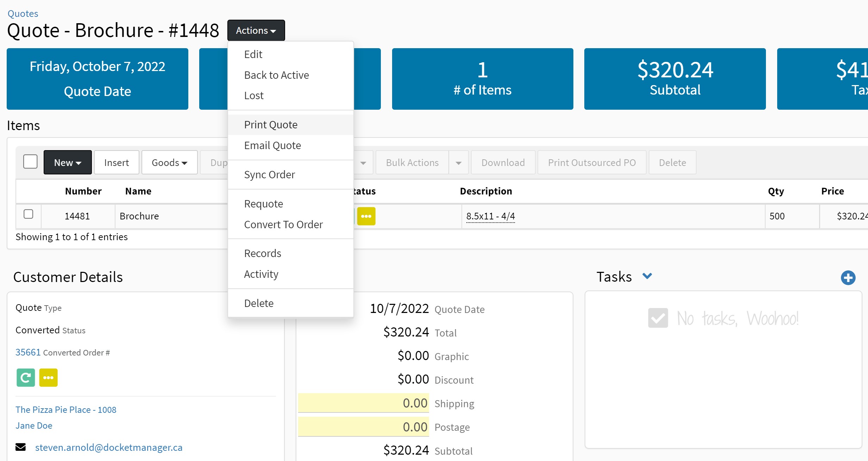Image resolution: width=868 pixels, height=461 pixels.
Task: Expand the Goods dropdown
Action: (x=169, y=162)
